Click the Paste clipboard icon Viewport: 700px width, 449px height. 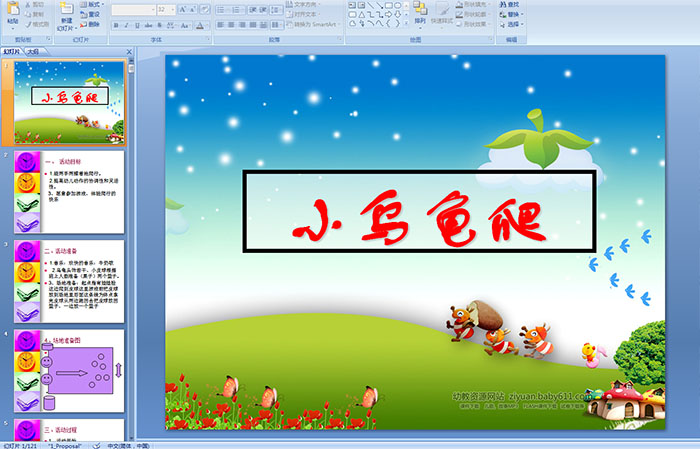[x=13, y=9]
